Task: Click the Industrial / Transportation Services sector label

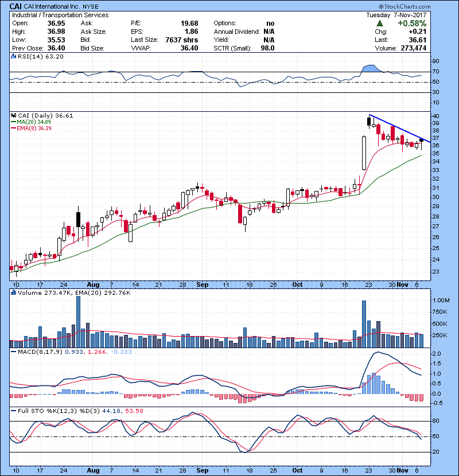Action: click(60, 15)
